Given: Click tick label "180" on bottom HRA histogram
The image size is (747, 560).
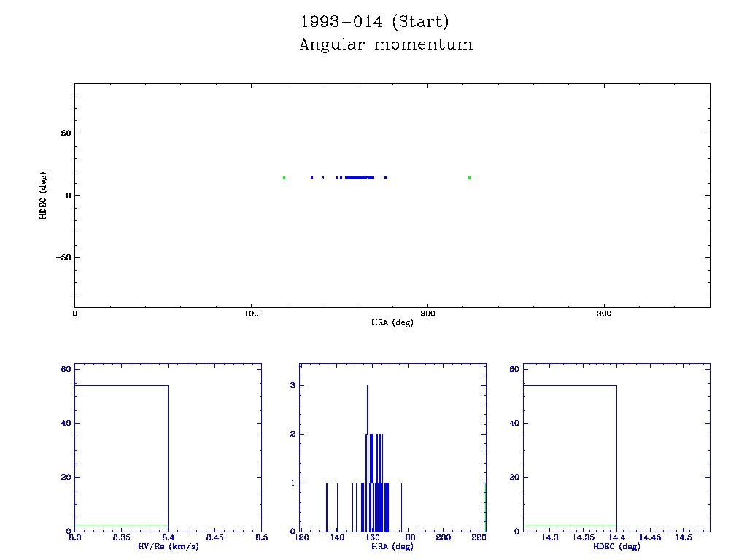Looking at the screenshot, I should point(408,537).
